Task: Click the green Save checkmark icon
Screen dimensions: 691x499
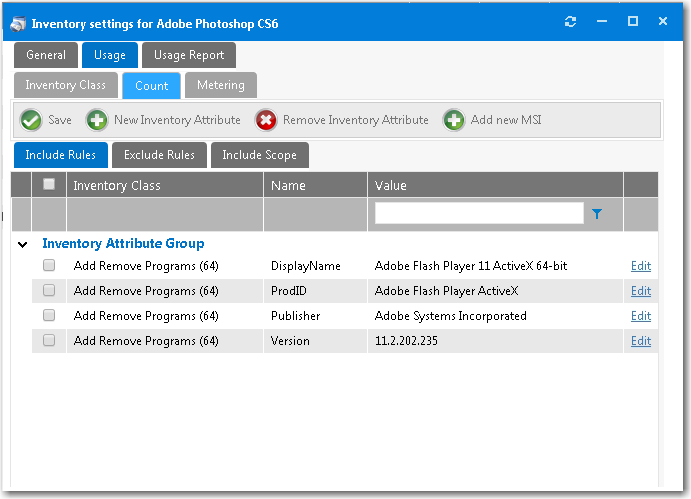Action: click(x=31, y=120)
